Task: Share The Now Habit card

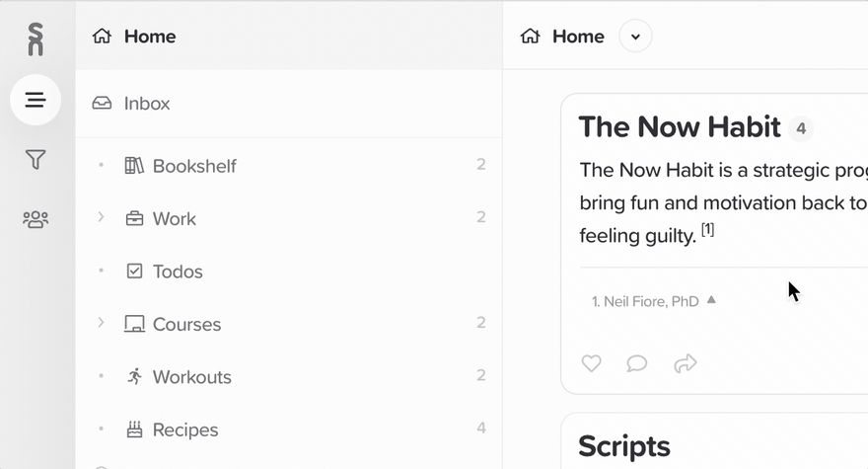Action: coord(686,363)
